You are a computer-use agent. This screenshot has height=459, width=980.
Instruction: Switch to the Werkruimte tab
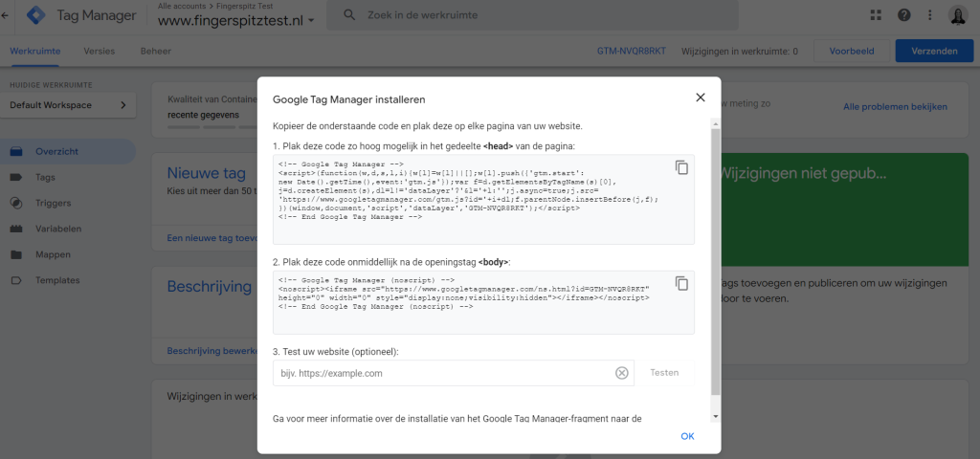35,52
